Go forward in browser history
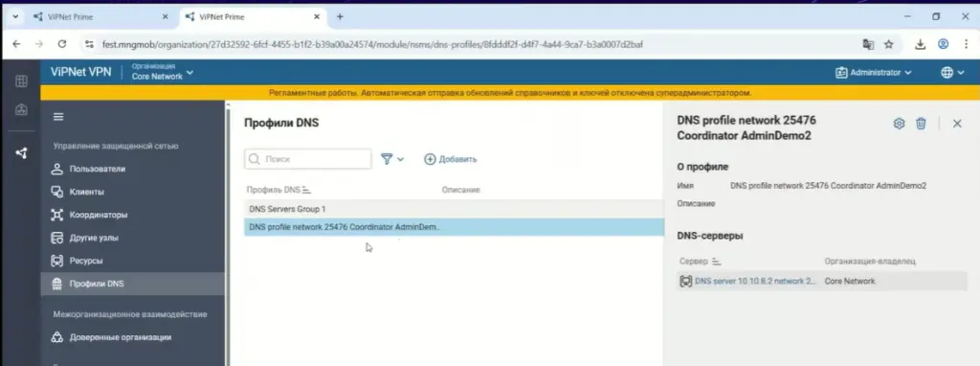 (38, 44)
